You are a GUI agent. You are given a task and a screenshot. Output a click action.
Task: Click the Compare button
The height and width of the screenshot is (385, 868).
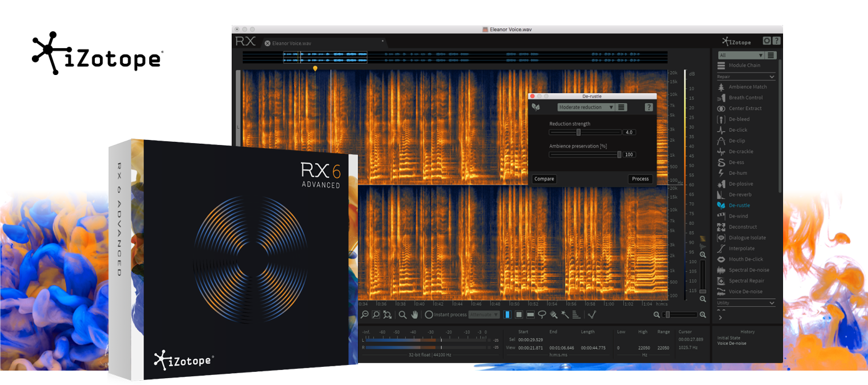[x=544, y=179]
